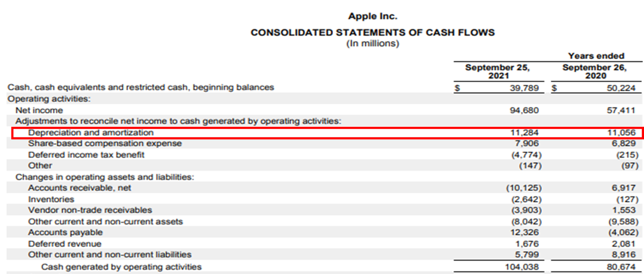Select the Net income row label

tap(39, 110)
